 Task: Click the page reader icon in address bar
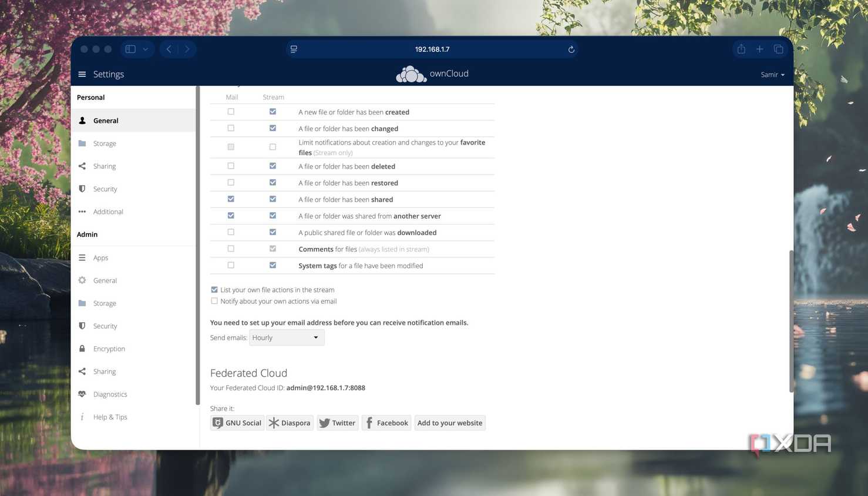pos(294,49)
